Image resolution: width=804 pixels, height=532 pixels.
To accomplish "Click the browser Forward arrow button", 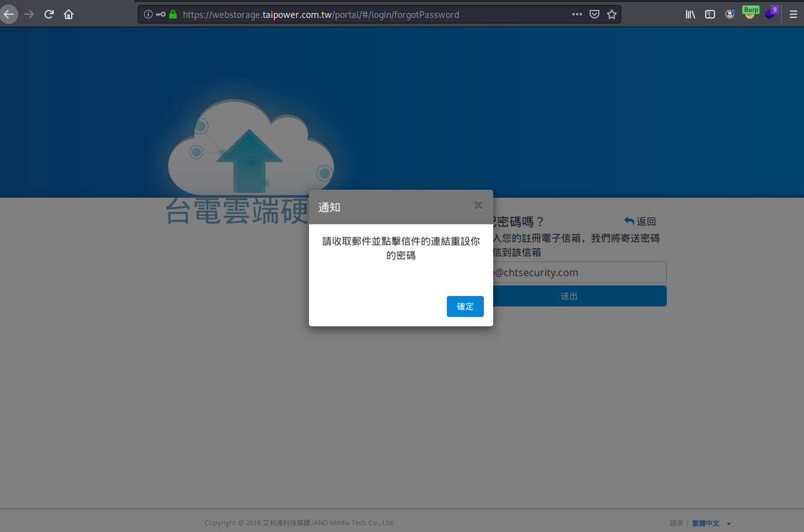I will (28, 14).
